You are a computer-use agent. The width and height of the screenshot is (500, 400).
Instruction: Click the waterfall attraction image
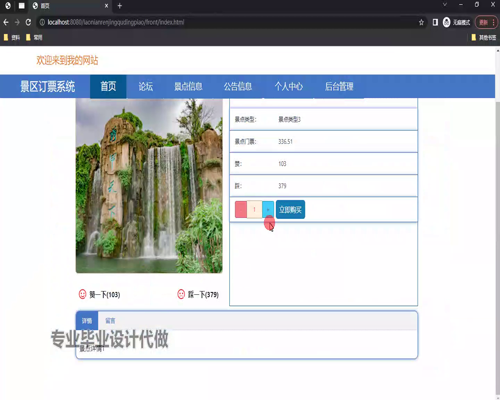(x=149, y=186)
